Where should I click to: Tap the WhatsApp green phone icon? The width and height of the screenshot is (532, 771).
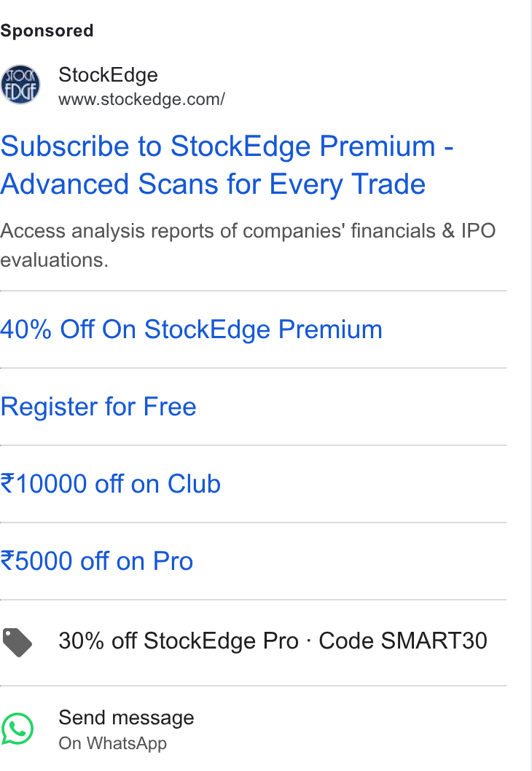pyautogui.click(x=17, y=729)
